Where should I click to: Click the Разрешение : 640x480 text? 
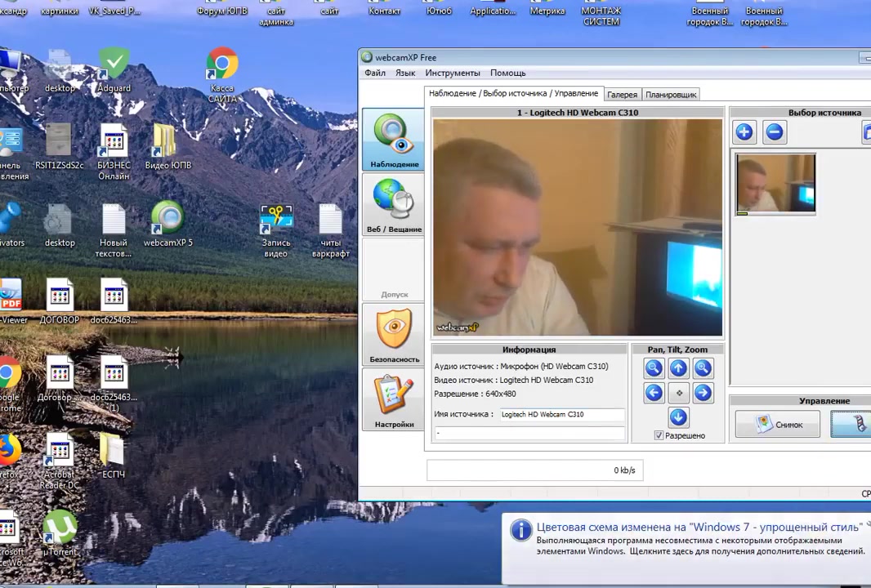click(x=475, y=394)
